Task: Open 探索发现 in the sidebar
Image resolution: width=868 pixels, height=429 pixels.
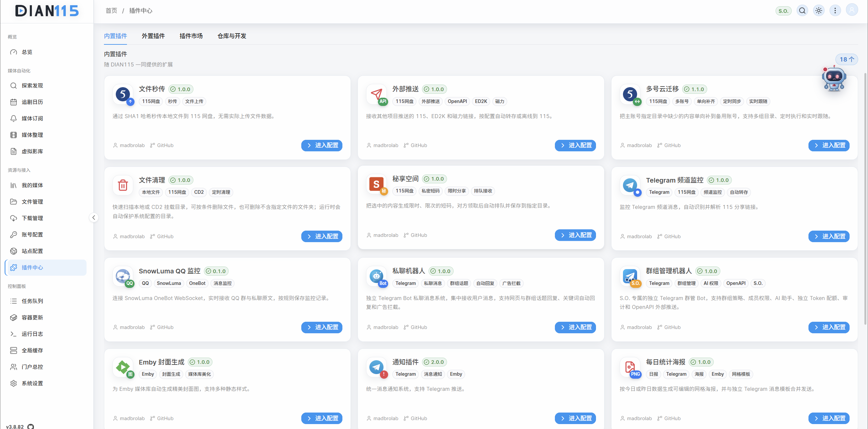Action: [x=46, y=86]
